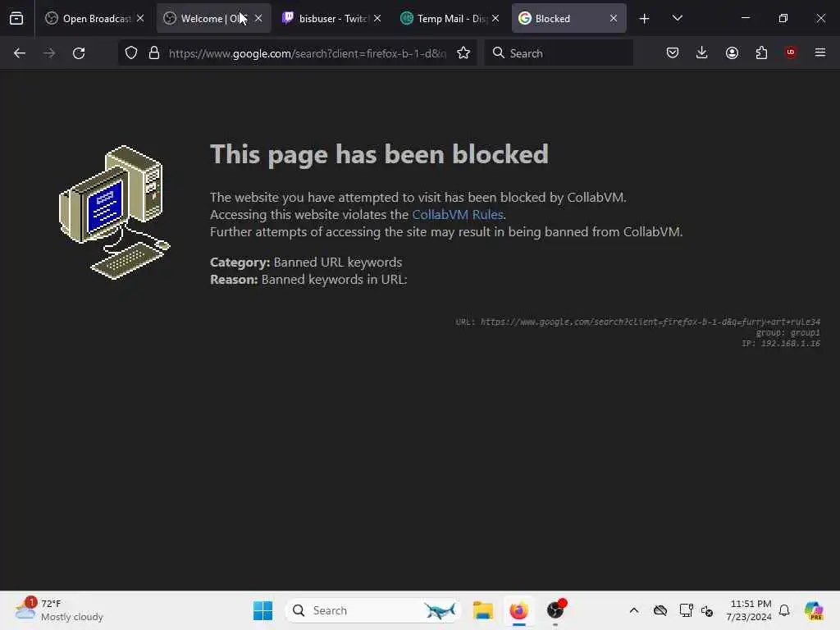Screen dimensions: 840x630
Task: Click the 'Category: Banned URL keywords' text
Action: [306, 262]
